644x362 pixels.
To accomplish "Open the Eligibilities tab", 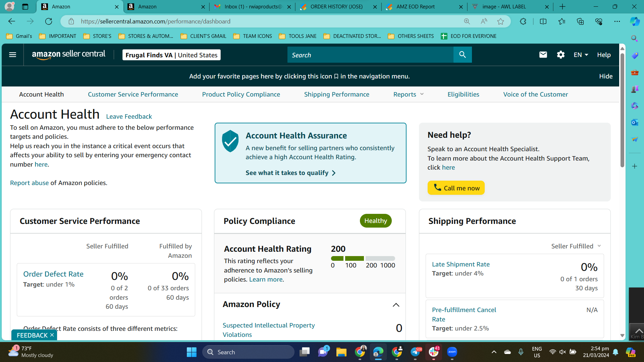I will click(463, 95).
